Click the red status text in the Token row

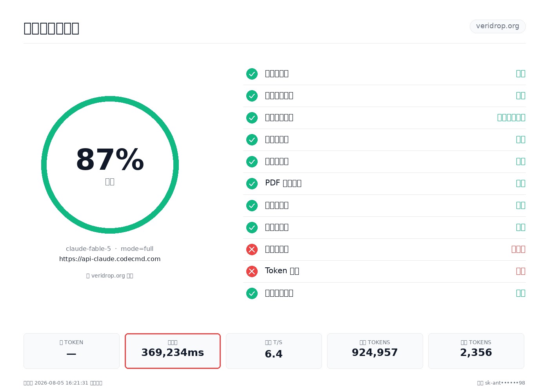point(521,271)
